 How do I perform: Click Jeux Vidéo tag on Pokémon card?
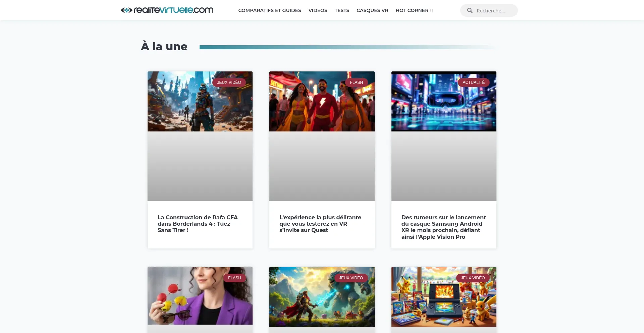coord(473,278)
